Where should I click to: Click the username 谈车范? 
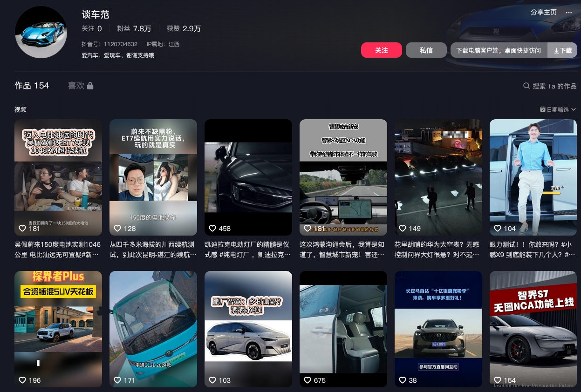96,14
